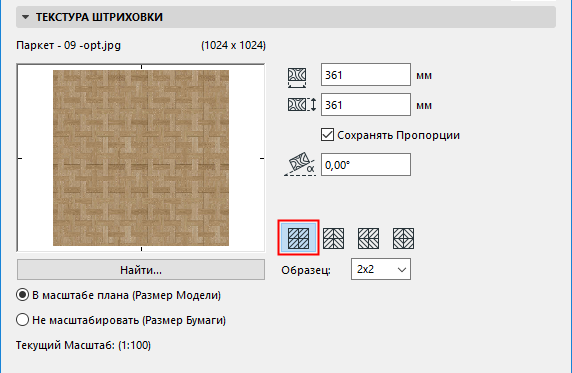Click the texture height field with 361

pyautogui.click(x=366, y=105)
